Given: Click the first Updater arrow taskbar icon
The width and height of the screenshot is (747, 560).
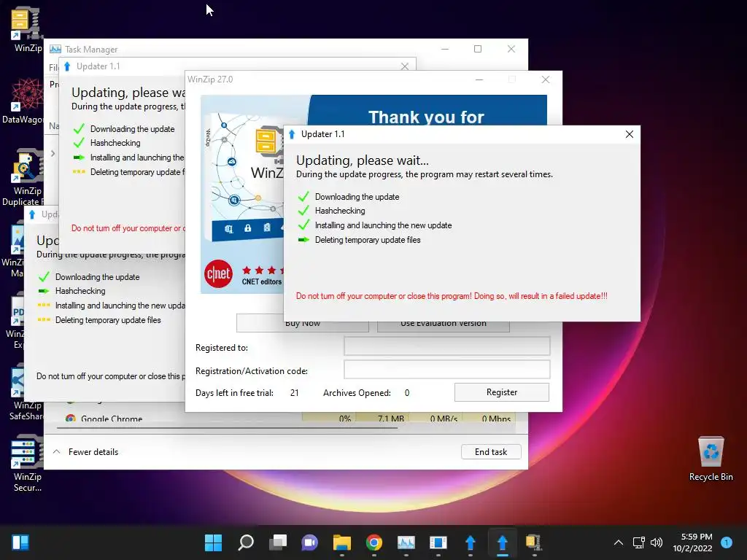Looking at the screenshot, I should 471,542.
